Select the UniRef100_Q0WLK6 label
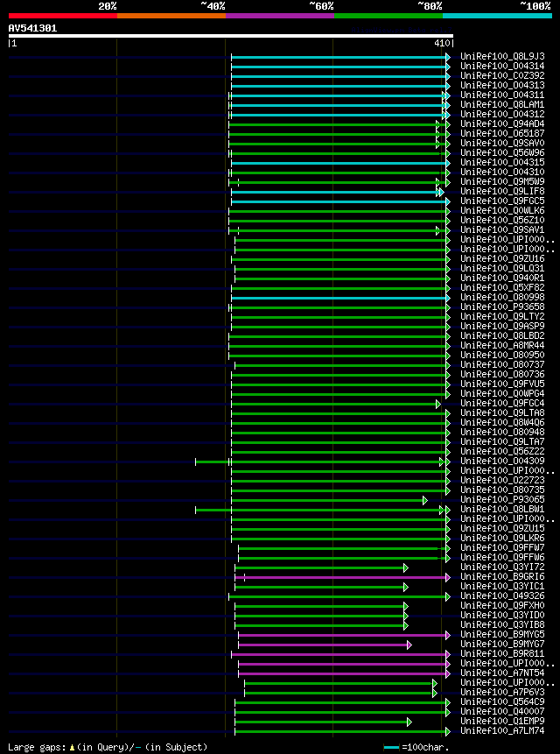 click(502, 211)
